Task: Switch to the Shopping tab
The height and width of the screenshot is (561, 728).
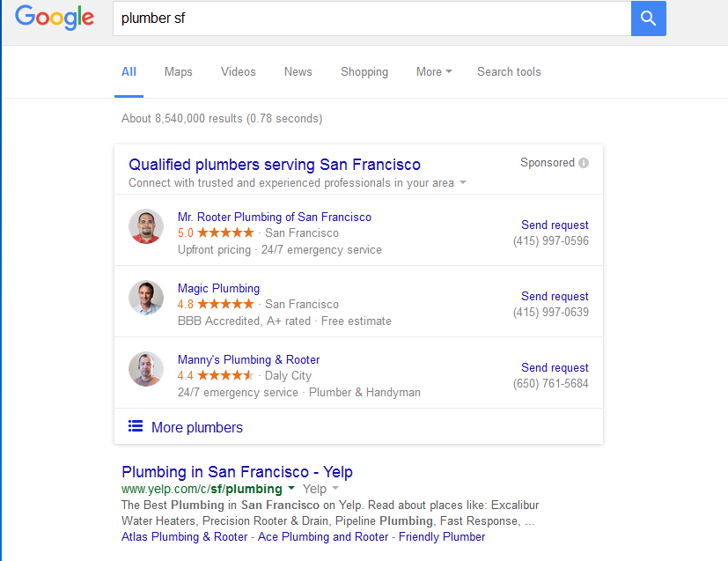Action: (364, 72)
